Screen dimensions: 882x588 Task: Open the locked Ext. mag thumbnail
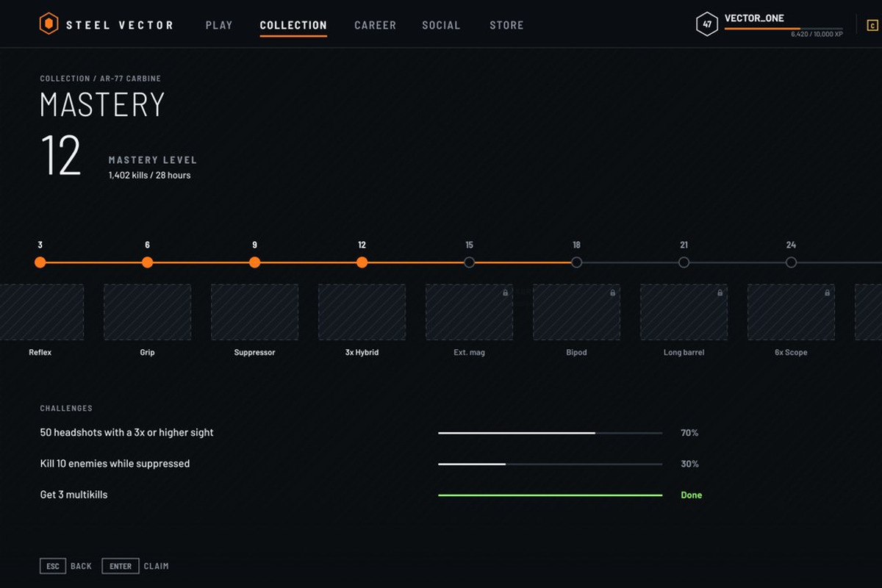point(469,312)
